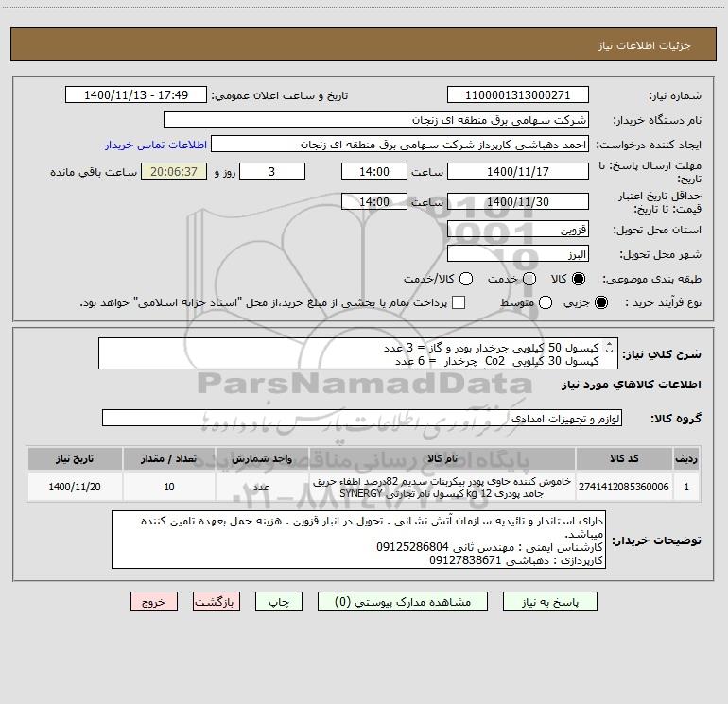Click the واحد شمارش column header
The width and height of the screenshot is (728, 704).
point(262,458)
